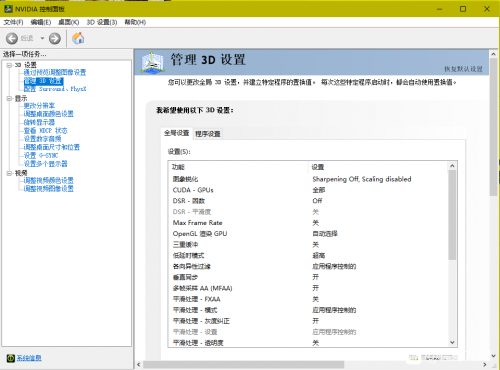Minimize the NVIDIA 控制面板 window
500x370 pixels.
440,9
